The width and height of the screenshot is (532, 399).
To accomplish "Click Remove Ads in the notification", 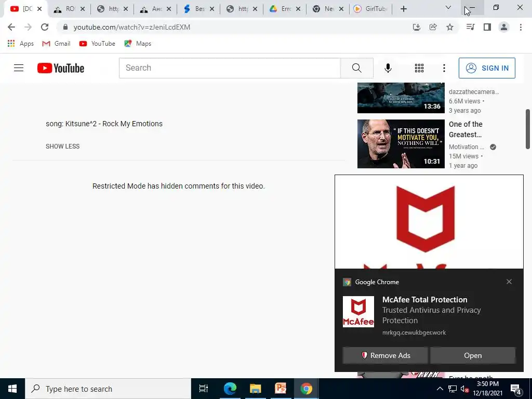I will coord(385,355).
